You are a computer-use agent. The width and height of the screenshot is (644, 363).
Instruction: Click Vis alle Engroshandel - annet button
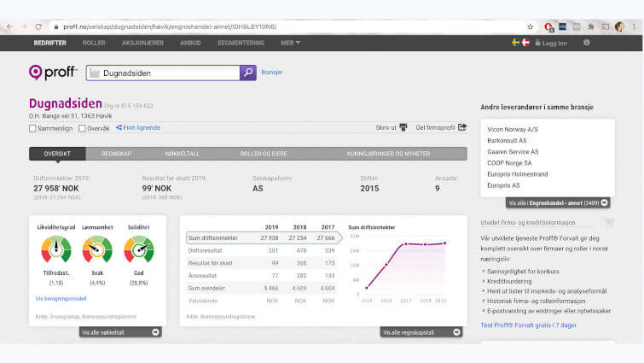click(558, 202)
